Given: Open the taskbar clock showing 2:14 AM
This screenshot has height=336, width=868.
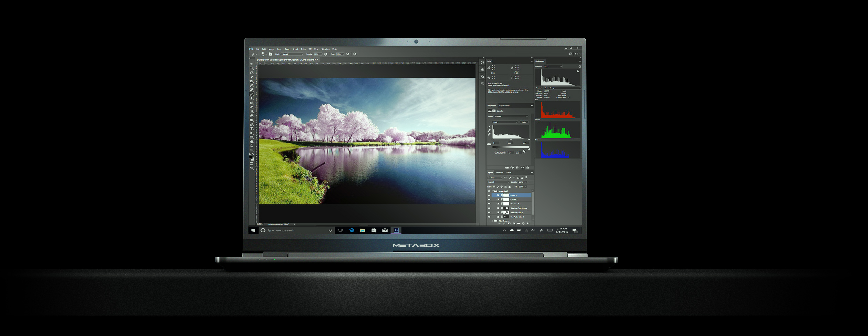Looking at the screenshot, I should point(562,230).
